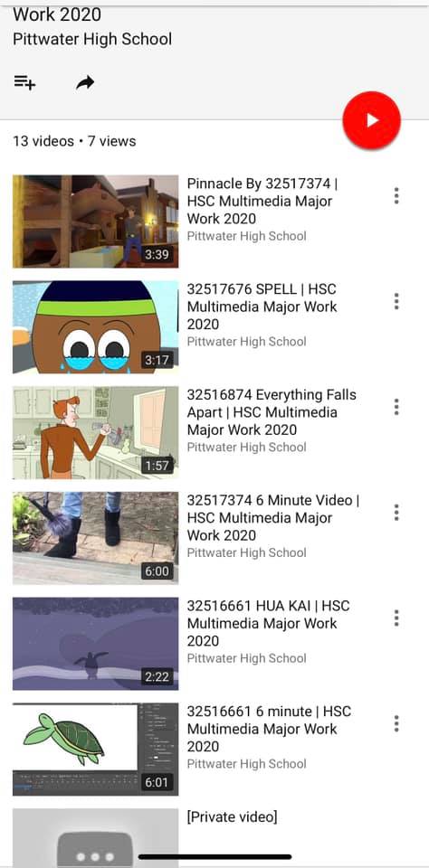Open options menu for Everything Falls Apart
Image resolution: width=429 pixels, height=868 pixels.
(x=396, y=407)
